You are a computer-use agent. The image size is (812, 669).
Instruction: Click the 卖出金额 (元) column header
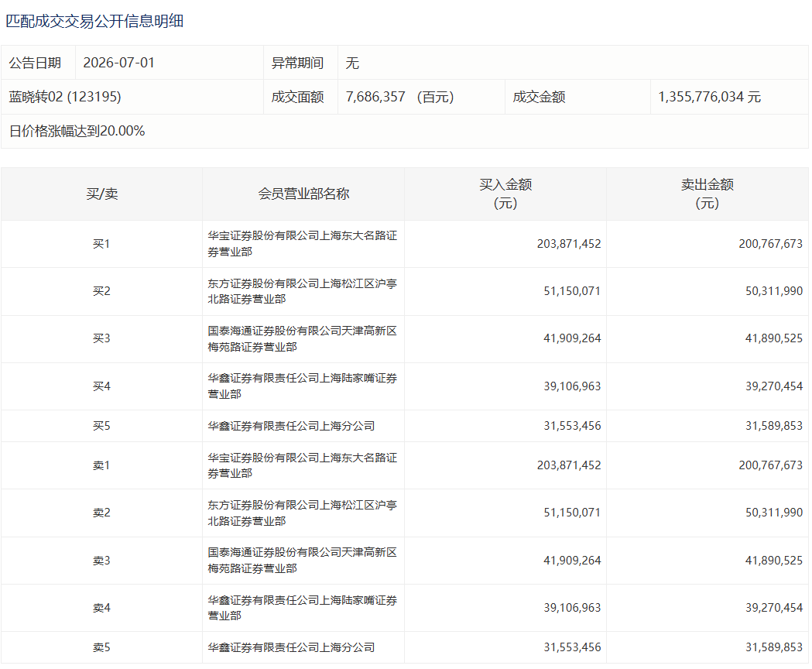pyautogui.click(x=708, y=194)
